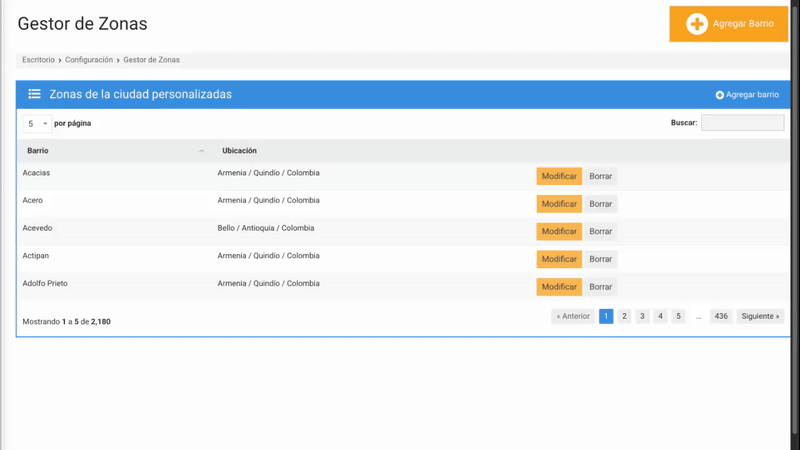Viewport: 800px width, 450px height.
Task: Open page 3 of results
Action: click(642, 316)
